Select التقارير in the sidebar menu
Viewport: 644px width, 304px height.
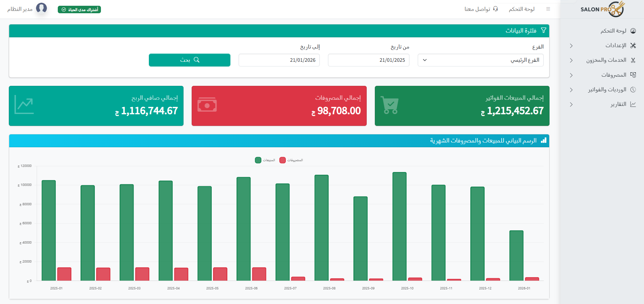(x=618, y=104)
